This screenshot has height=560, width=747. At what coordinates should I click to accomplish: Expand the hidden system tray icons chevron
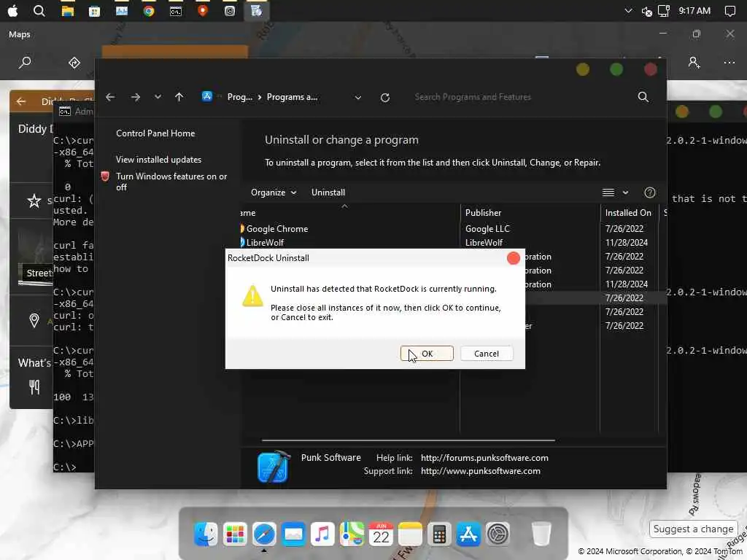[628, 10]
